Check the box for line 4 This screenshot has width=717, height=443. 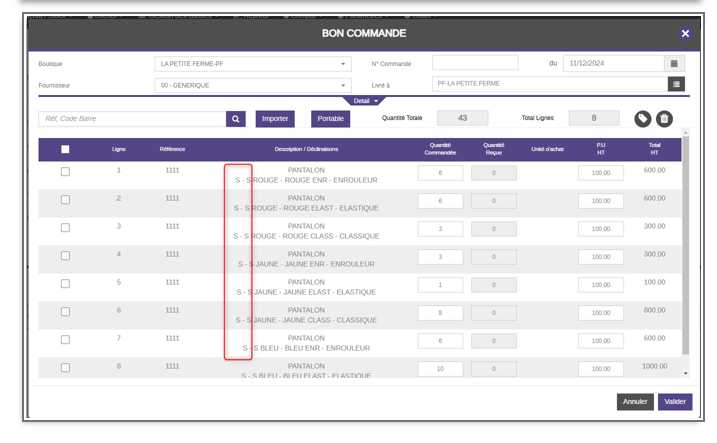tap(65, 256)
